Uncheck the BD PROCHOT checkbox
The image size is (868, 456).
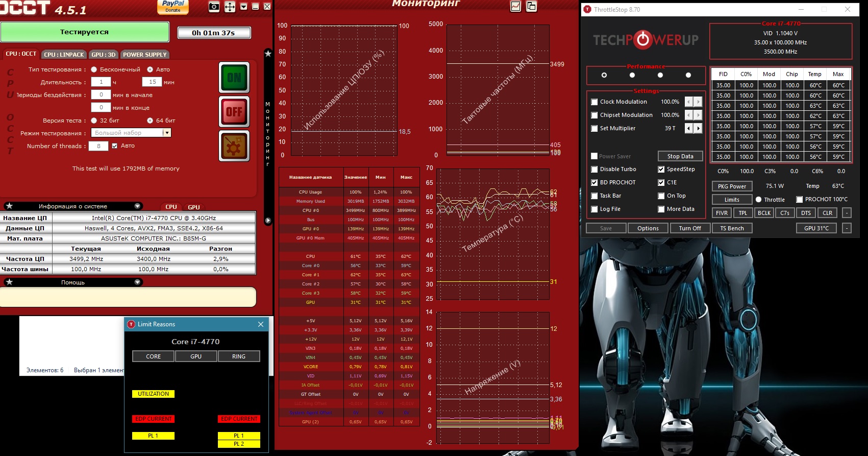pos(594,182)
